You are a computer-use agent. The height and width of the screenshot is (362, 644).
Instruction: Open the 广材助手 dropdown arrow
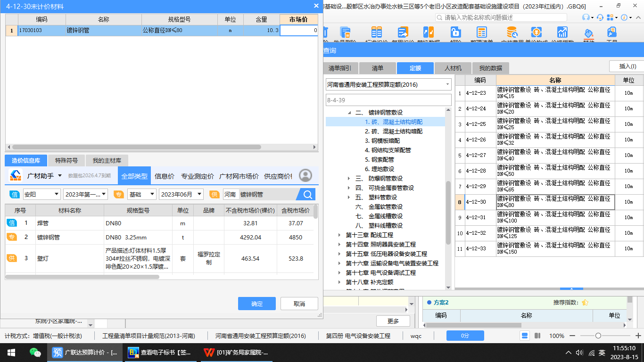(59, 176)
